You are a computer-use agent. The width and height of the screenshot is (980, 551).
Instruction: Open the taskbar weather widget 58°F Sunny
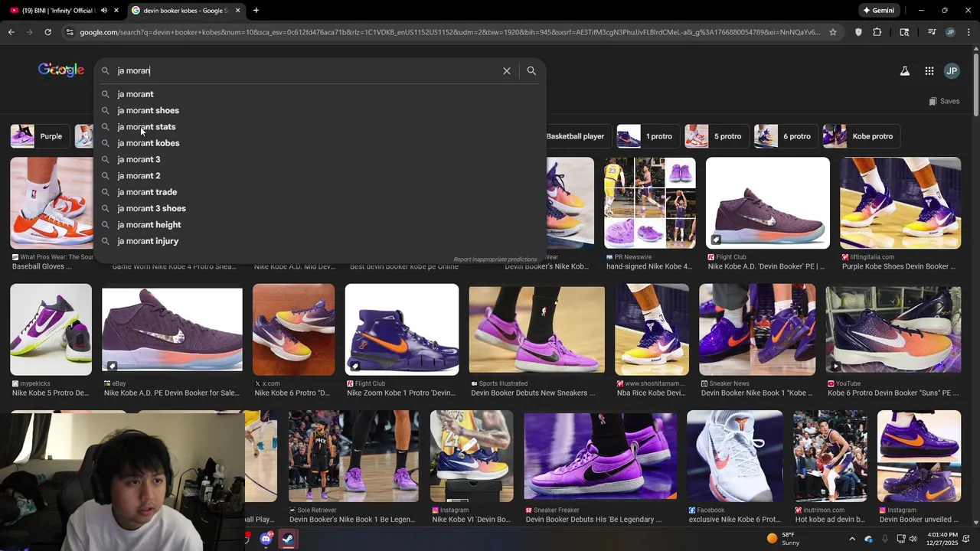coord(782,539)
